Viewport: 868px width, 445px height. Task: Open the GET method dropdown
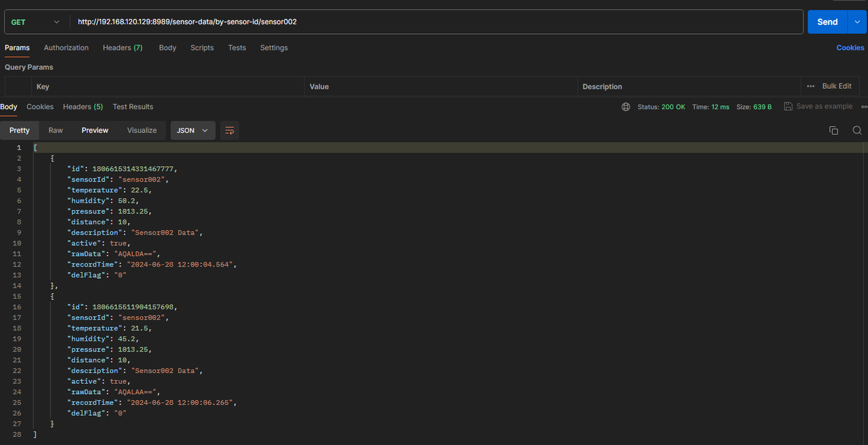pyautogui.click(x=35, y=22)
